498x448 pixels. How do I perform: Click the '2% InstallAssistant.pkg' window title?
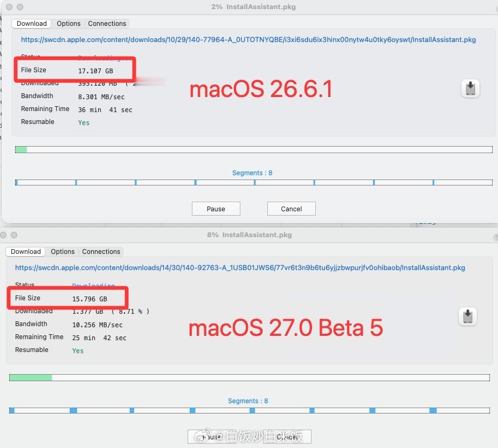pos(253,6)
